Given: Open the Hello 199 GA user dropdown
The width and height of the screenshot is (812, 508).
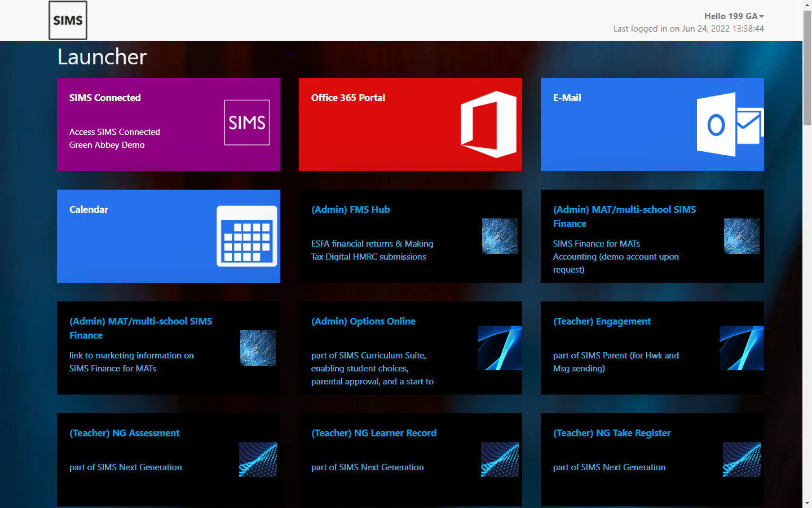Looking at the screenshot, I should pyautogui.click(x=734, y=16).
